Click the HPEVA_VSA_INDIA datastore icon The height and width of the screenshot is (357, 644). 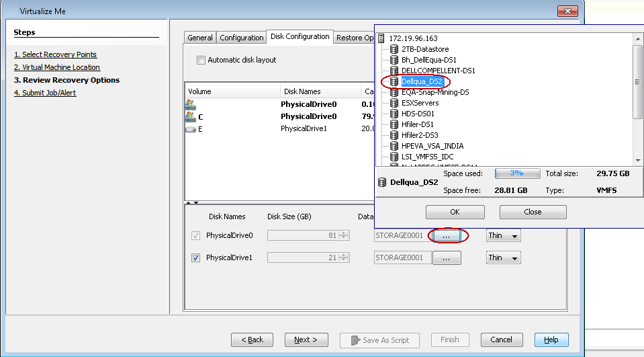pos(394,146)
